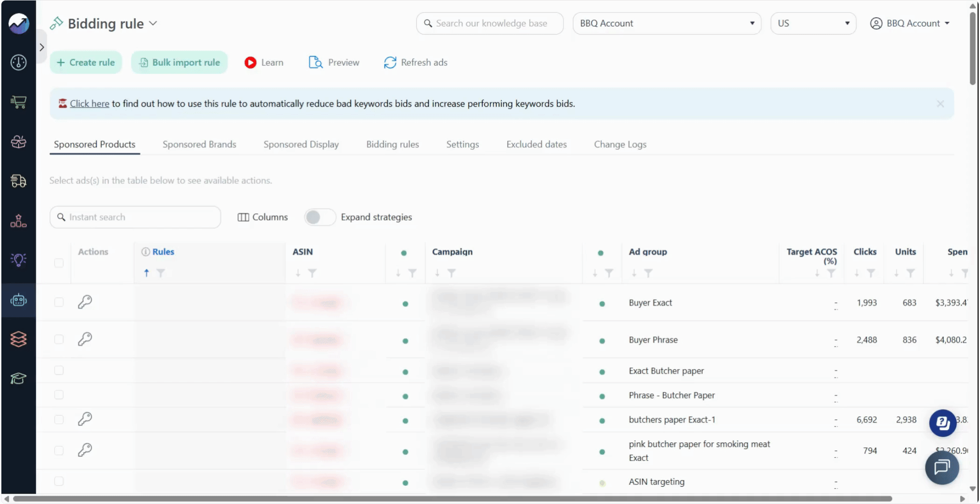Dismiss the info banner with X

[x=940, y=104]
